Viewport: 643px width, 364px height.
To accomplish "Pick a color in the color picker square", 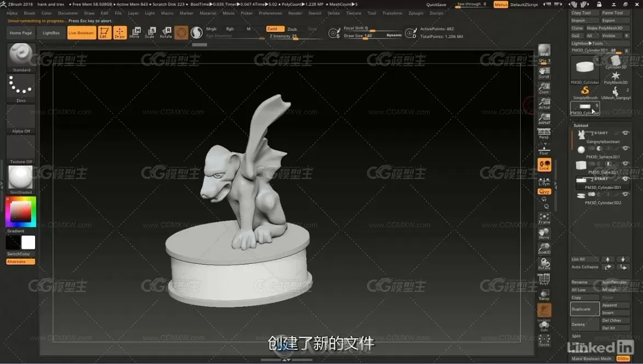I will click(x=20, y=212).
